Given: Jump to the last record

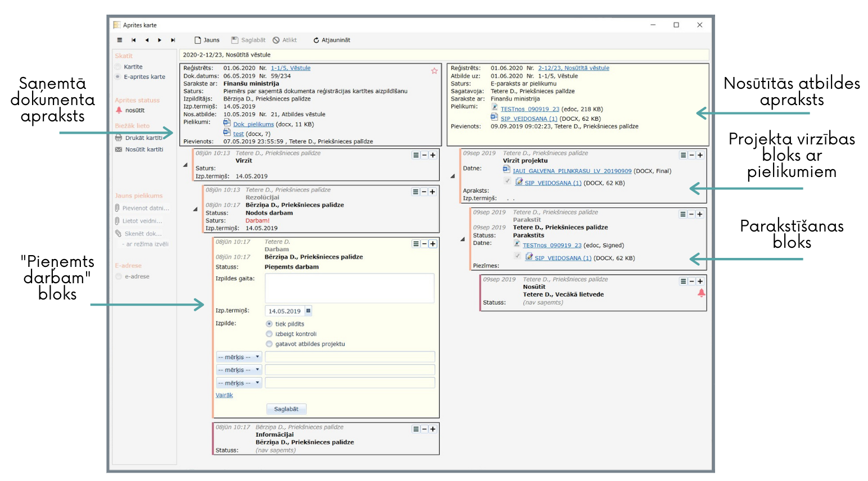Looking at the screenshot, I should click(173, 40).
